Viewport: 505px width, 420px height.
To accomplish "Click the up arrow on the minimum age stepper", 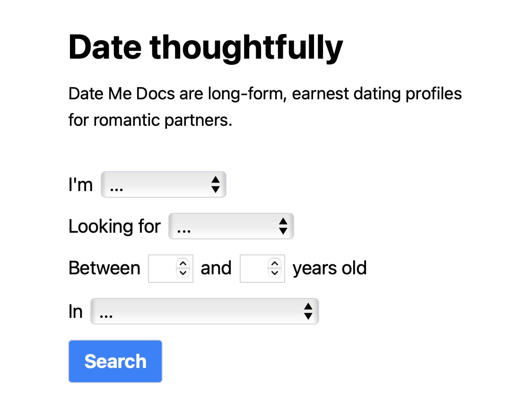I will [183, 263].
